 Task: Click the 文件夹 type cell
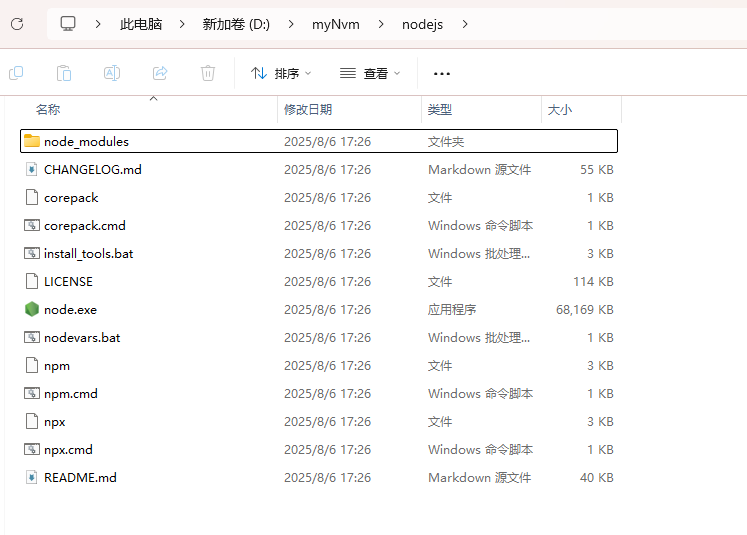pyautogui.click(x=445, y=141)
